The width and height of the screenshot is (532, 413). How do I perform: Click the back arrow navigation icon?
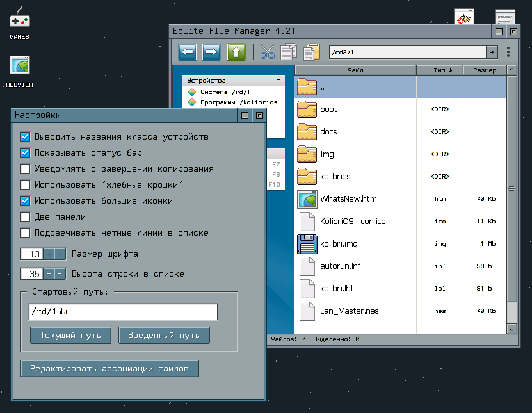coord(188,52)
